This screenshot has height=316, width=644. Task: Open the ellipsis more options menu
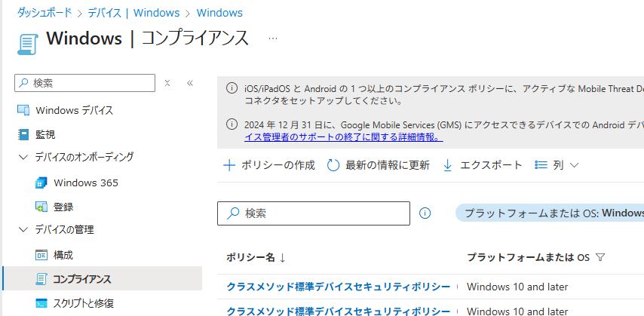273,38
